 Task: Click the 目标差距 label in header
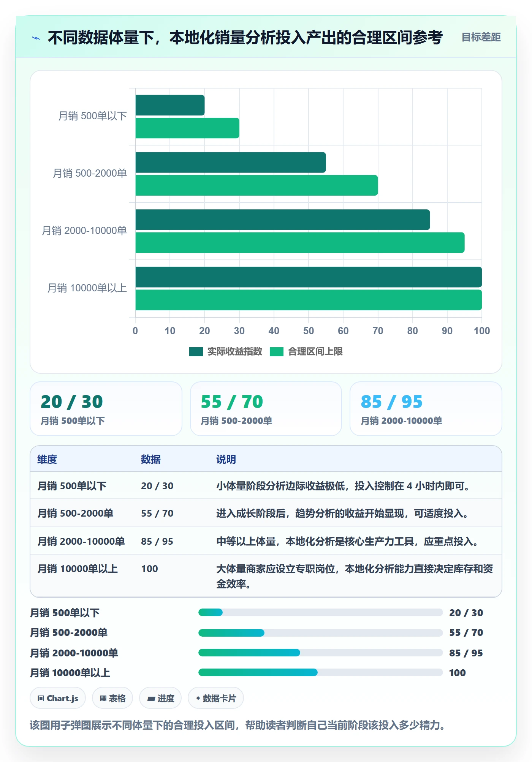pos(481,37)
